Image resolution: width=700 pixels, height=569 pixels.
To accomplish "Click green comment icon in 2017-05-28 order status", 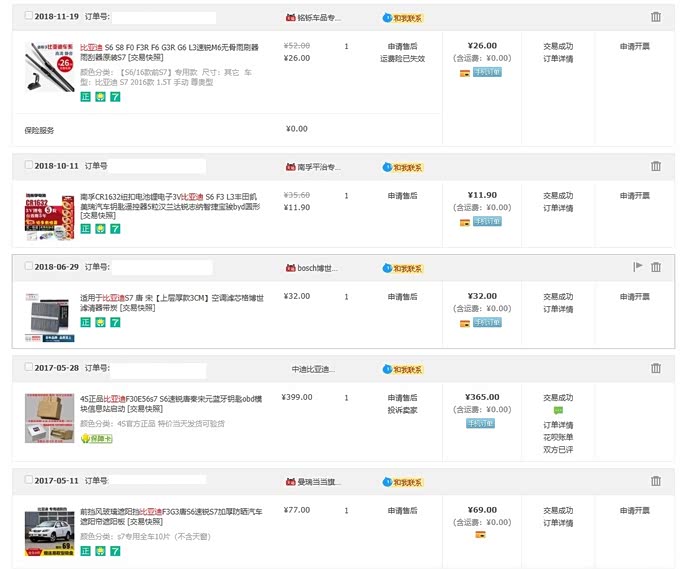I will (558, 410).
